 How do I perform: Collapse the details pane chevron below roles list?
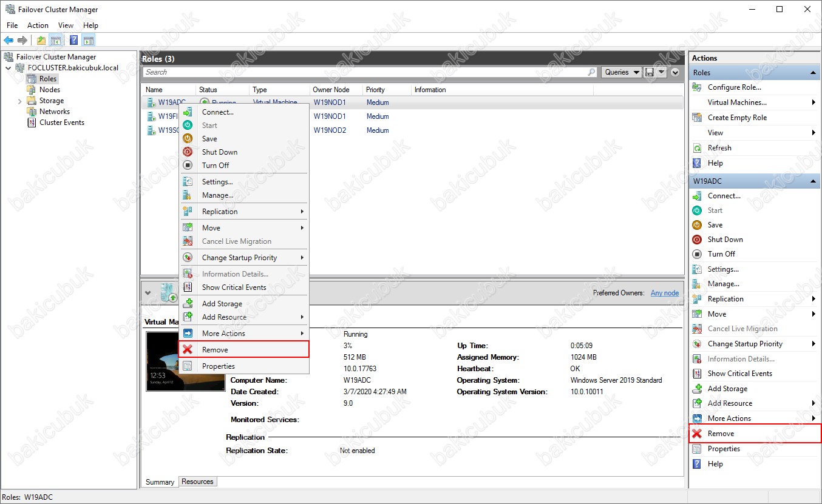click(x=148, y=293)
